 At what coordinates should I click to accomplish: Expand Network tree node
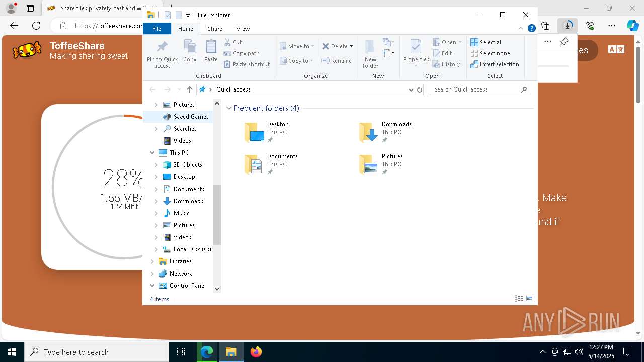point(152,274)
